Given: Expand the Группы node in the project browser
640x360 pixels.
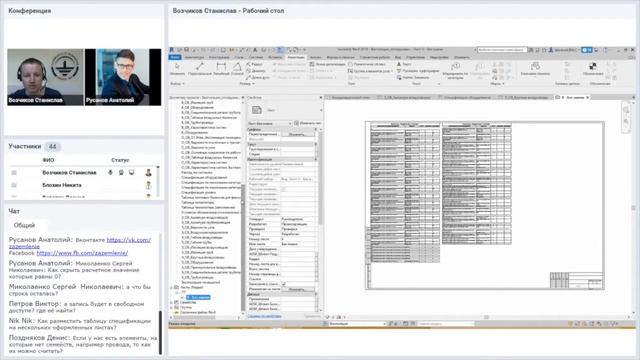Looking at the screenshot, I should [x=171, y=307].
